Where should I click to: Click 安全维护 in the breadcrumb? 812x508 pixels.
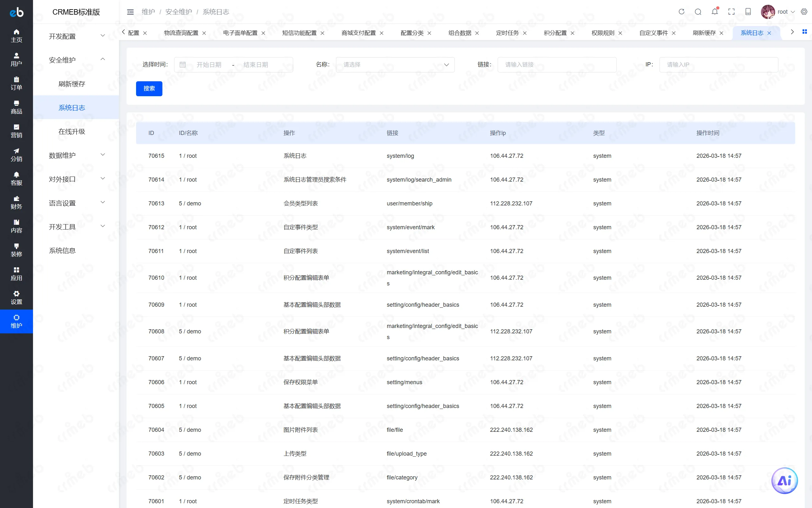[179, 12]
